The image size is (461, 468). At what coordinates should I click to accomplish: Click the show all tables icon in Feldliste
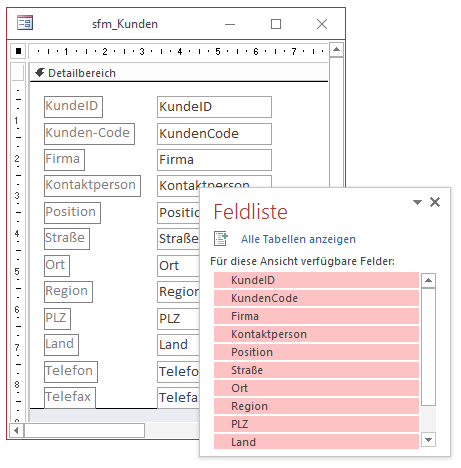point(221,239)
